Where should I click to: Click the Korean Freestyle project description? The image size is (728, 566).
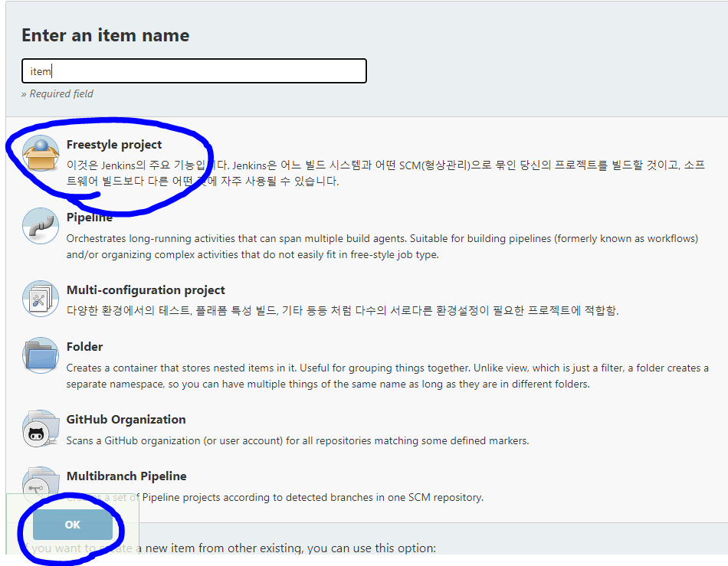coord(385,173)
